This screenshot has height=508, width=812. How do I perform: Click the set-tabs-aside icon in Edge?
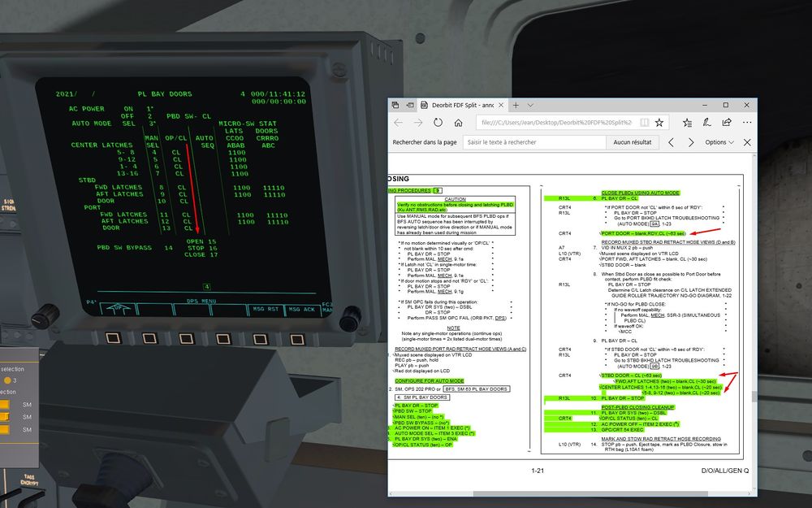[409, 105]
